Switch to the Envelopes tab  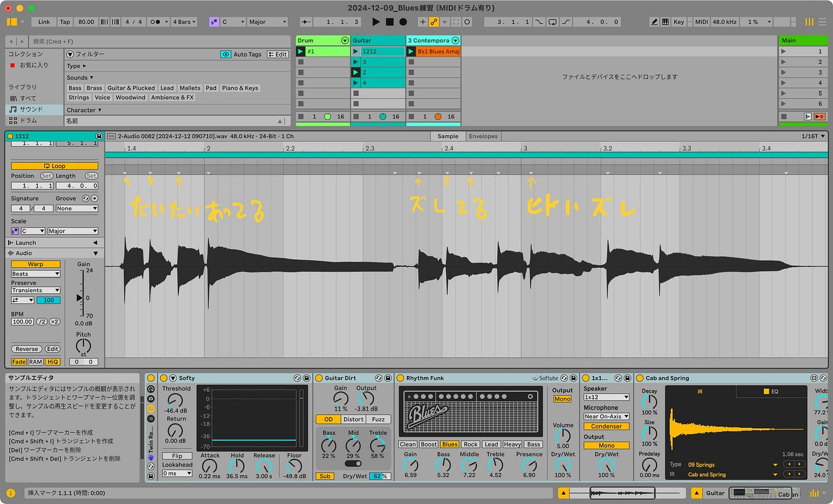[x=483, y=136]
